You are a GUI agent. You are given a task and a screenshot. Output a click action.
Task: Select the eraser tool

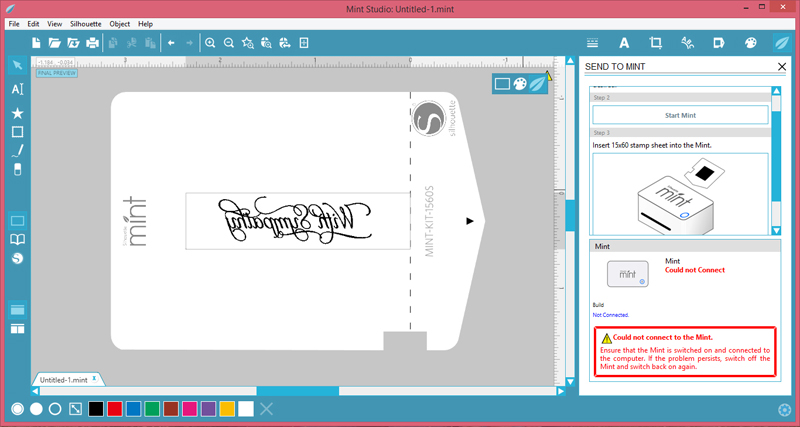coord(17,169)
